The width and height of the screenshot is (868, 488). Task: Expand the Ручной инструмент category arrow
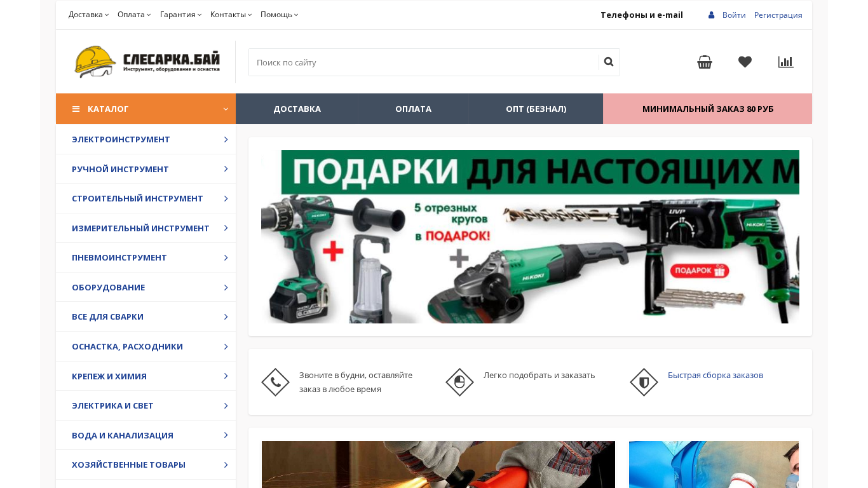[226, 169]
